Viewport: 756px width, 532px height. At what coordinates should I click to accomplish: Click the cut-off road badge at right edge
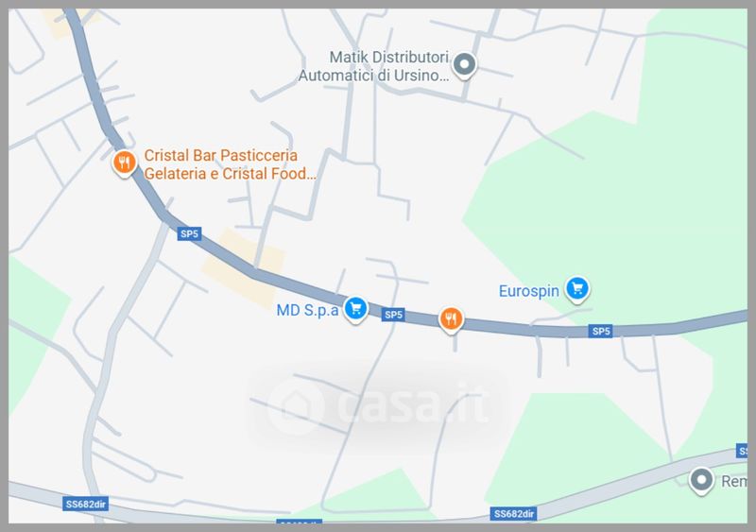click(x=742, y=451)
